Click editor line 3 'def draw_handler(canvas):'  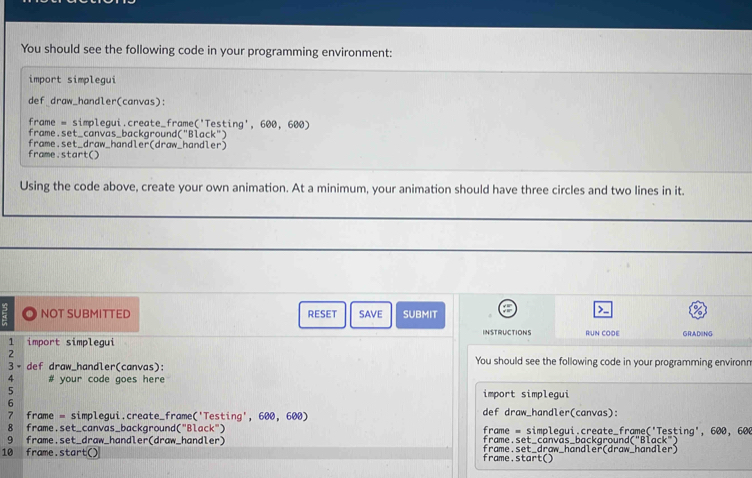point(95,367)
